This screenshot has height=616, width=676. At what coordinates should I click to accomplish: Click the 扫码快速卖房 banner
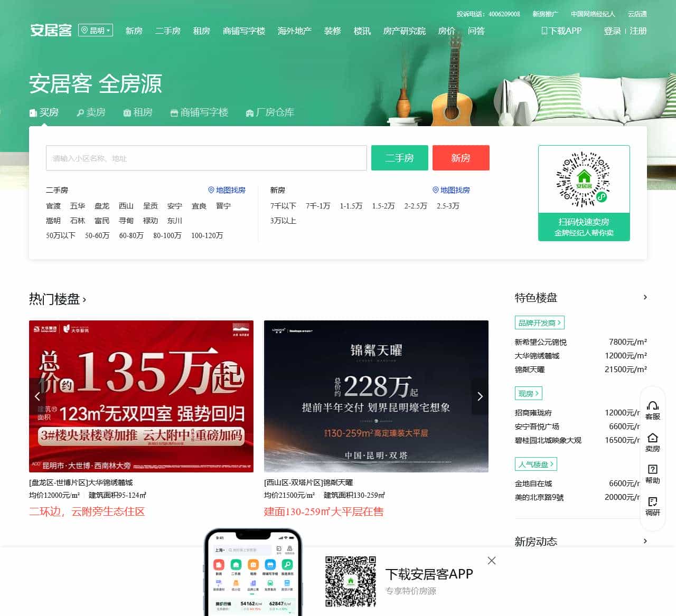tap(584, 227)
